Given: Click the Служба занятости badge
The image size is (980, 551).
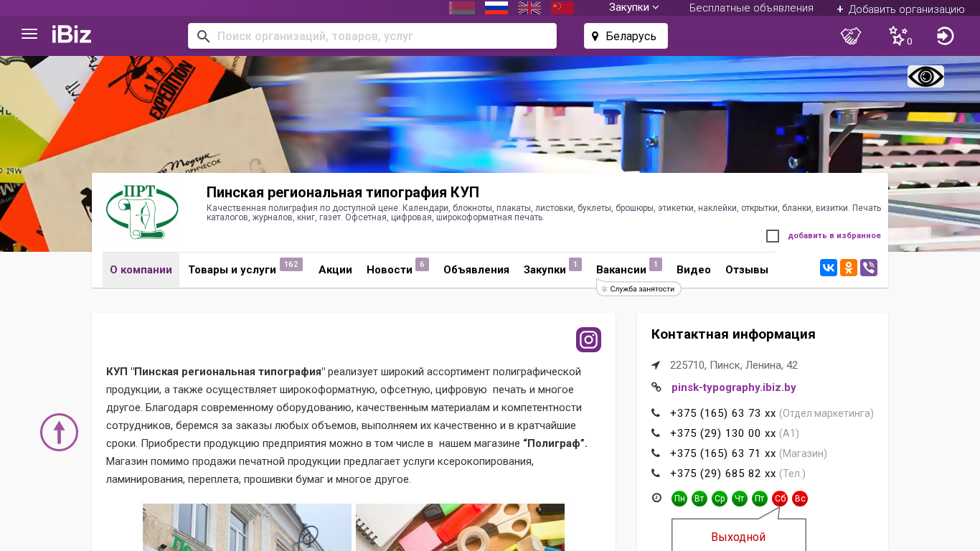Looking at the screenshot, I should [639, 289].
